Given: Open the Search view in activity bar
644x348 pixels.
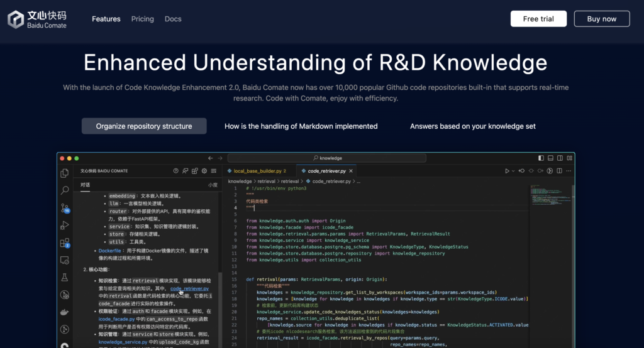Looking at the screenshot, I should click(65, 190).
